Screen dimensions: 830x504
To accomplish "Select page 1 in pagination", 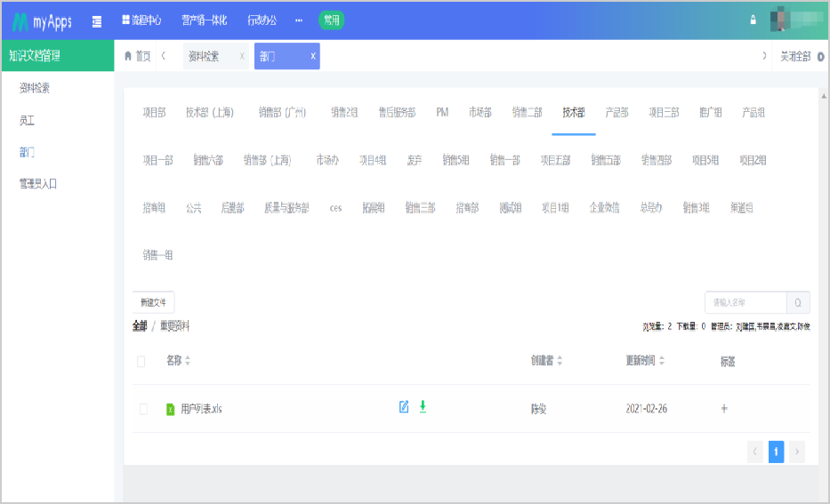I will coord(776,452).
